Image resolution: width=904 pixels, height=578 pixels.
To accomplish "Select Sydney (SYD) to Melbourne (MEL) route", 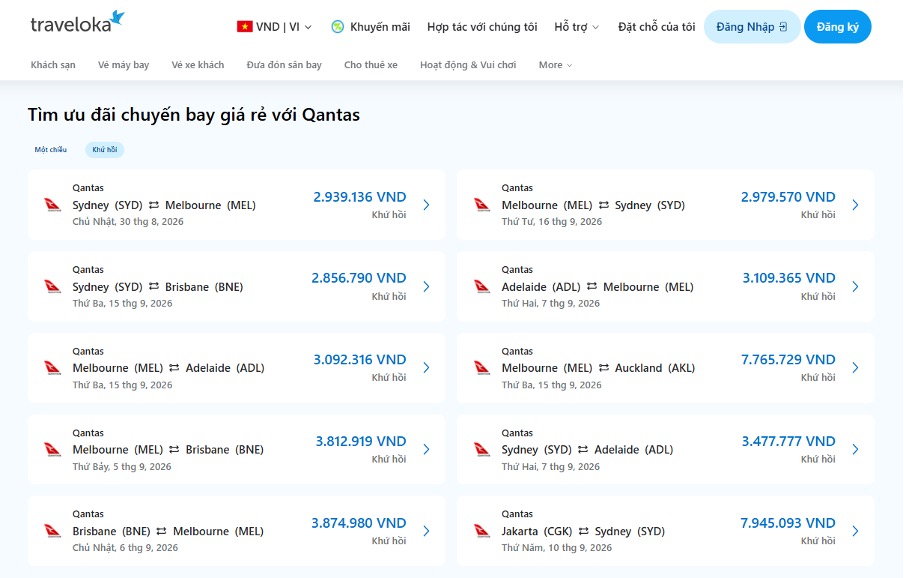I will tap(164, 205).
